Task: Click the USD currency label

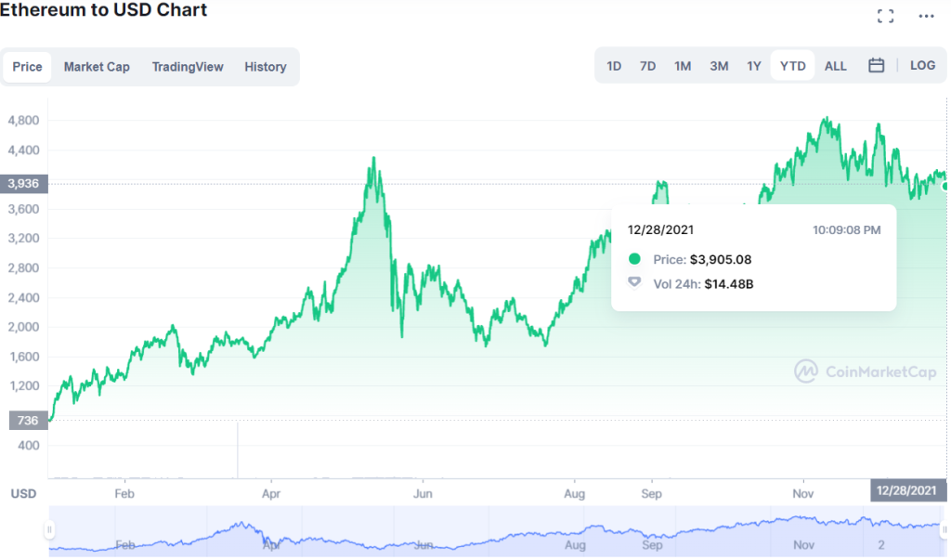Action: tap(23, 494)
